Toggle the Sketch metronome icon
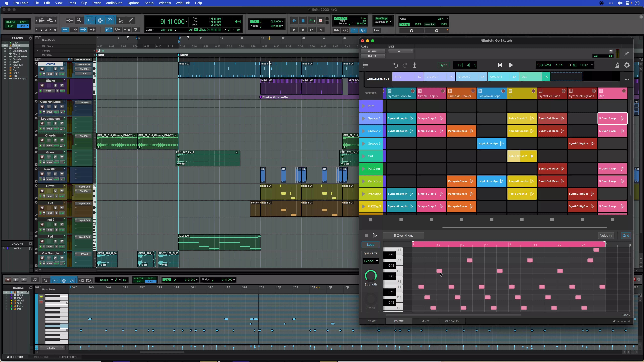Viewport: 644px width, 362px height. click(617, 65)
